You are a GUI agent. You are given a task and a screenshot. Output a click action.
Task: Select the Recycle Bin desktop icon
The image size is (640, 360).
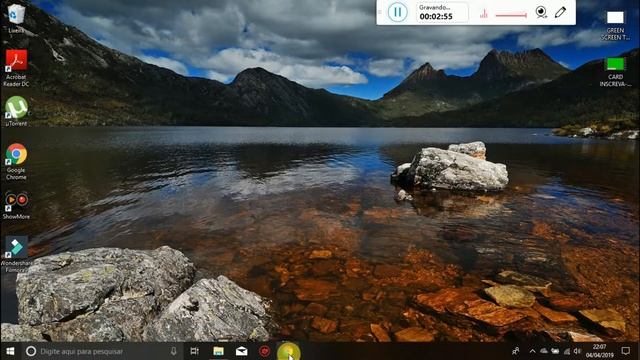[x=16, y=18]
